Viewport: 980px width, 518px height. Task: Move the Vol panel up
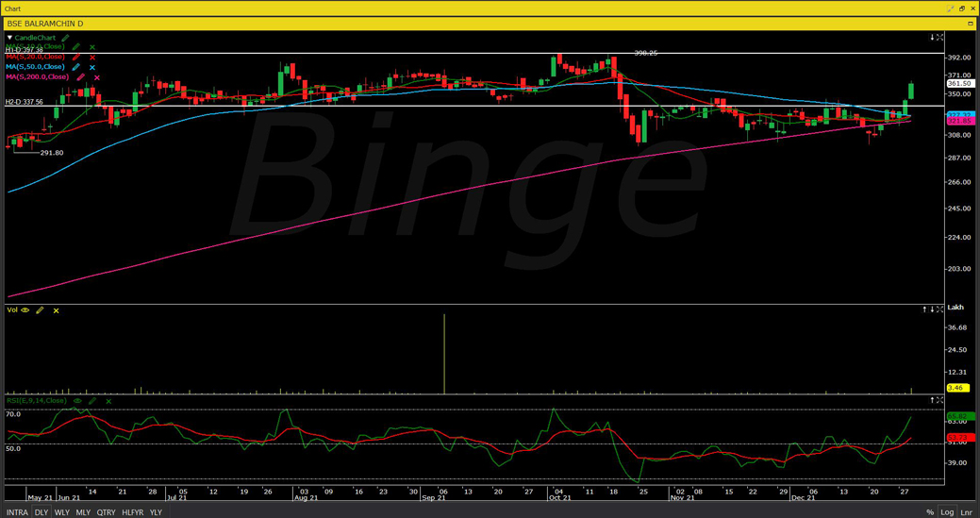[925, 309]
